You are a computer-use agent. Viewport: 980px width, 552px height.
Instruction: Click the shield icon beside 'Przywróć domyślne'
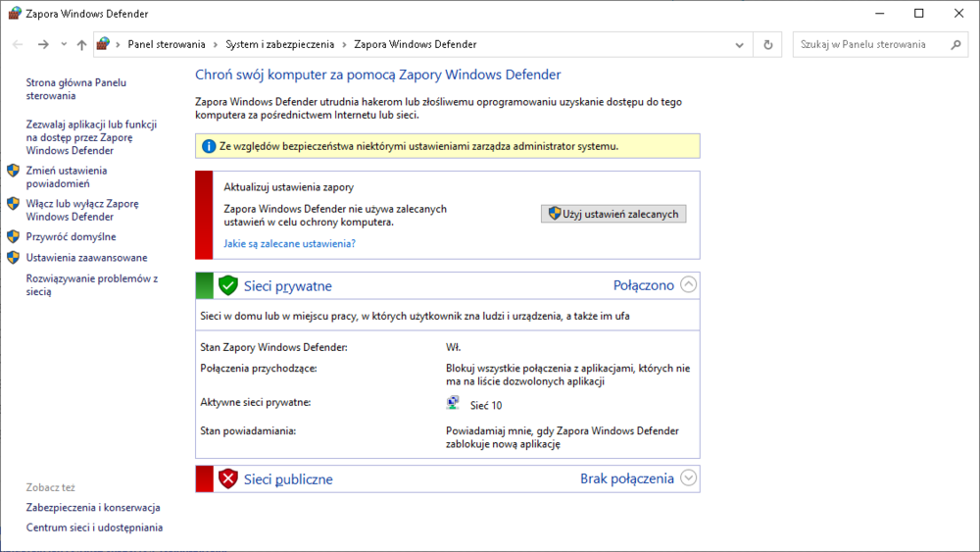[13, 236]
